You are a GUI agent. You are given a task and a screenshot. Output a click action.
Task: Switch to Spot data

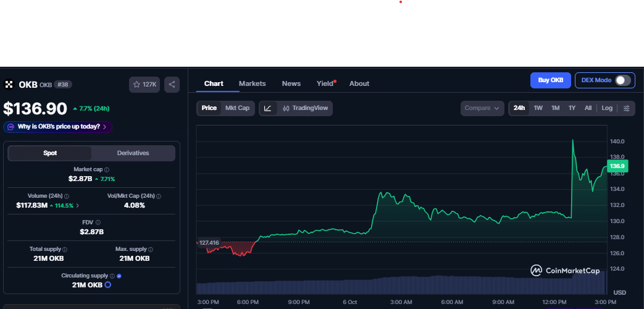[50, 153]
